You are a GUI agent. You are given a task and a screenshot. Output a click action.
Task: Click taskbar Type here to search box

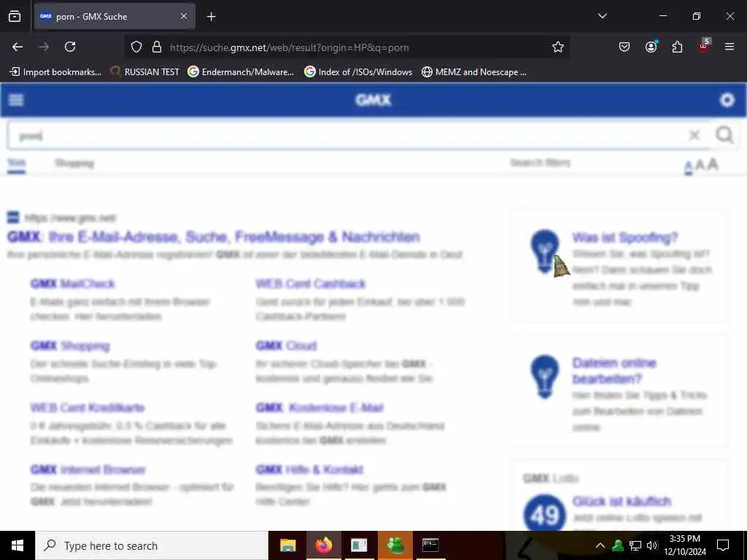152,545
